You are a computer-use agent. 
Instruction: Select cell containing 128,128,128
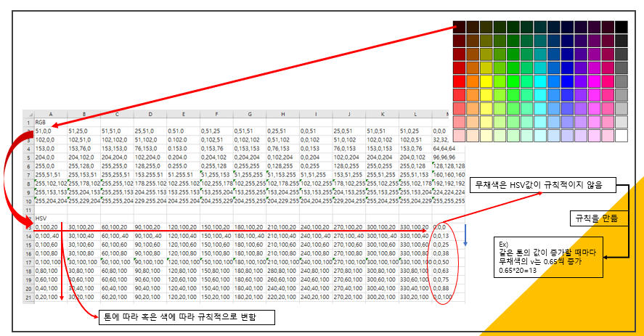(449, 166)
